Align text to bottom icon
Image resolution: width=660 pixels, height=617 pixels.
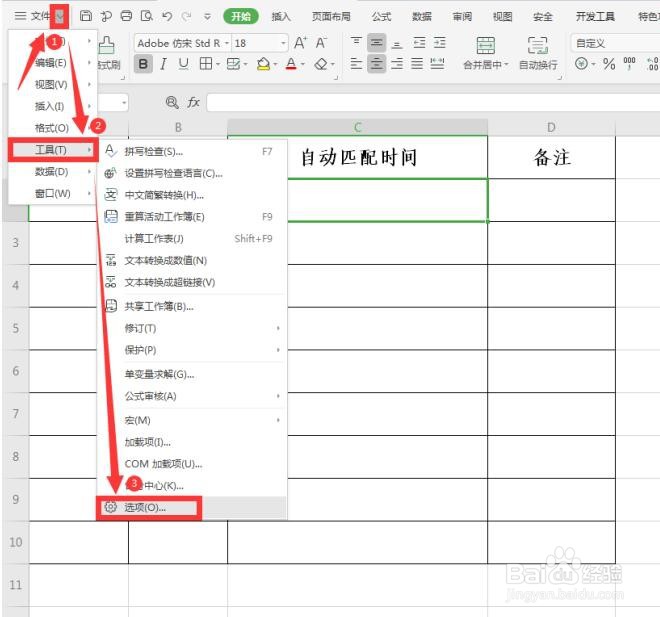tap(397, 43)
